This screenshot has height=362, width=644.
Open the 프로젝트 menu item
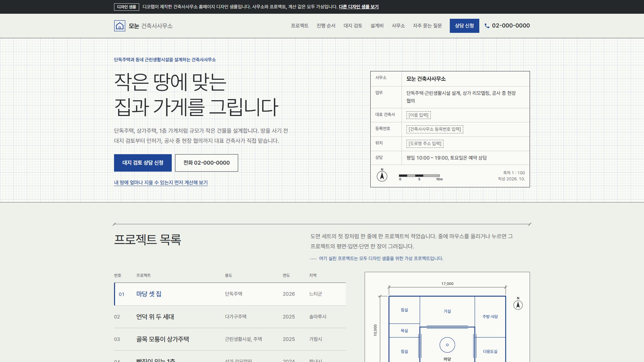click(x=300, y=26)
